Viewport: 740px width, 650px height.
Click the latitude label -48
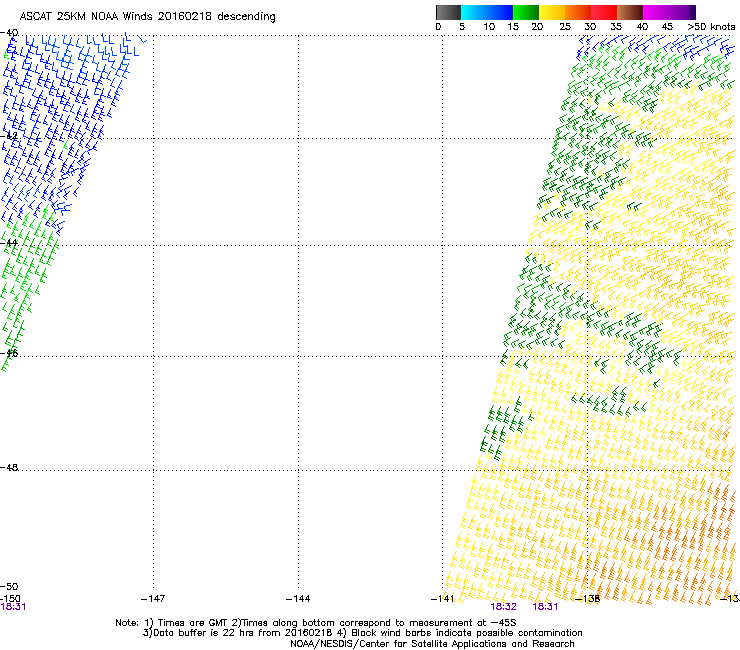pos(9,467)
